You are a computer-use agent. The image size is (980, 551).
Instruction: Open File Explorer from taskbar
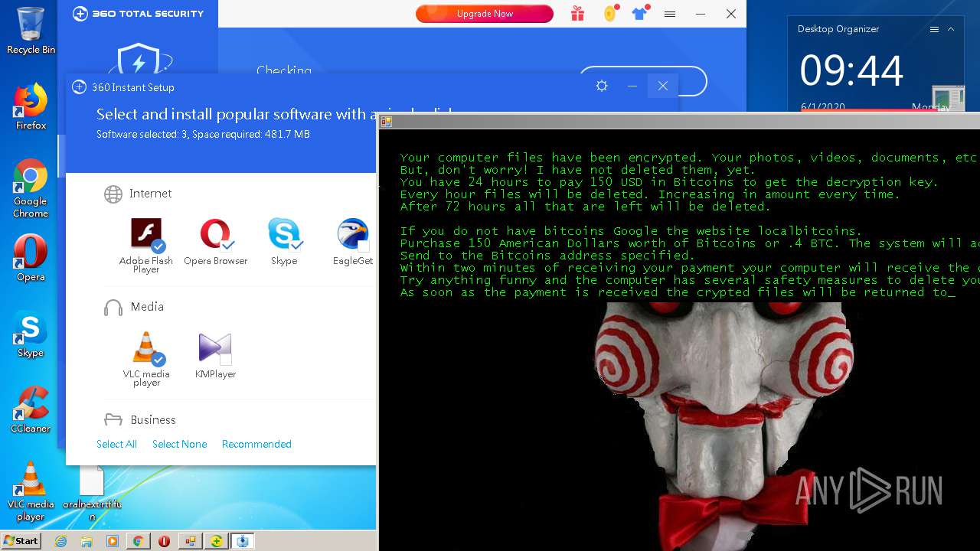point(87,541)
